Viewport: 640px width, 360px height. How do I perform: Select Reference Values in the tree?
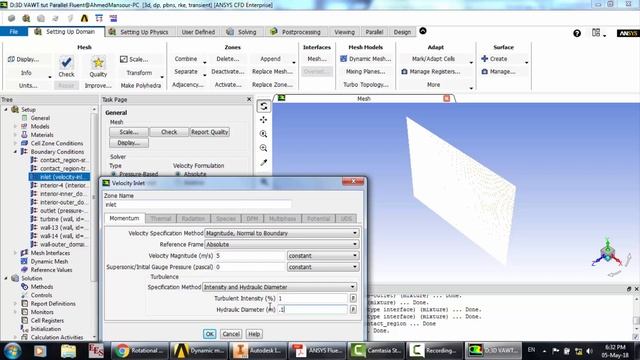point(47,270)
